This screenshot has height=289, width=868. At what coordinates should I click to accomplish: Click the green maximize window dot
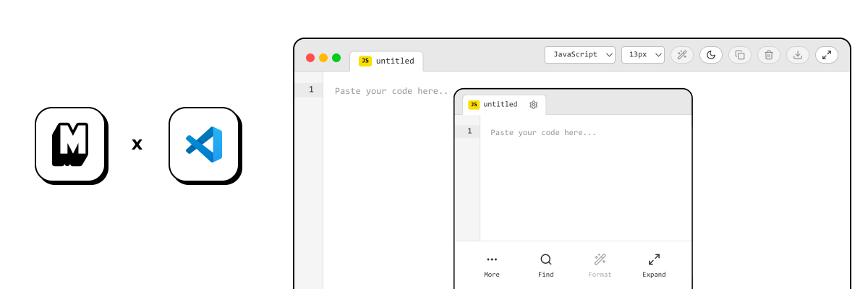click(336, 58)
